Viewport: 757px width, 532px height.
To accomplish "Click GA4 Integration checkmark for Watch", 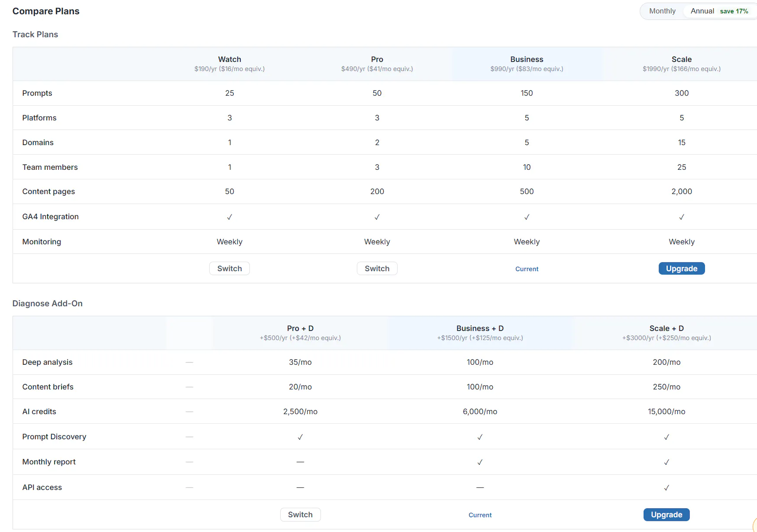I will [x=230, y=217].
